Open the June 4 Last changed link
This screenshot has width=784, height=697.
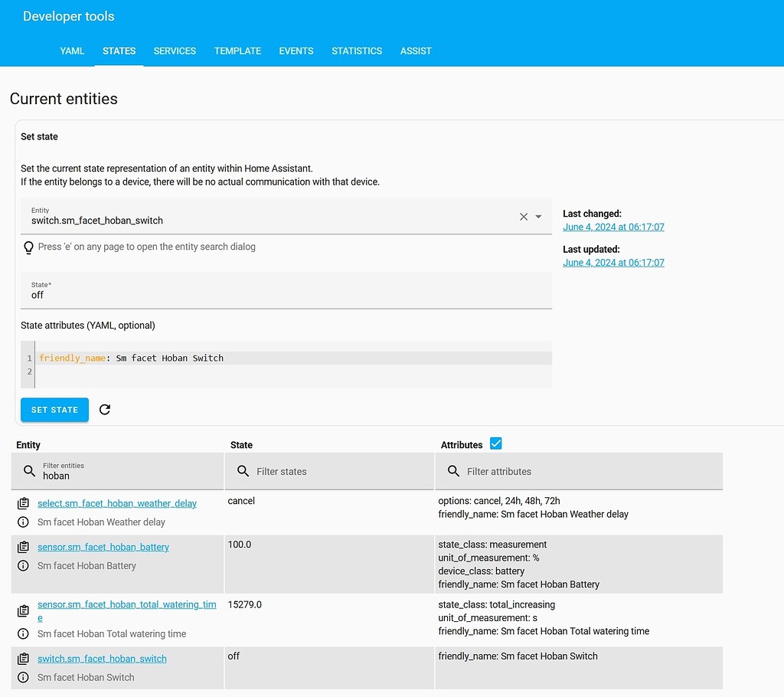tap(613, 227)
